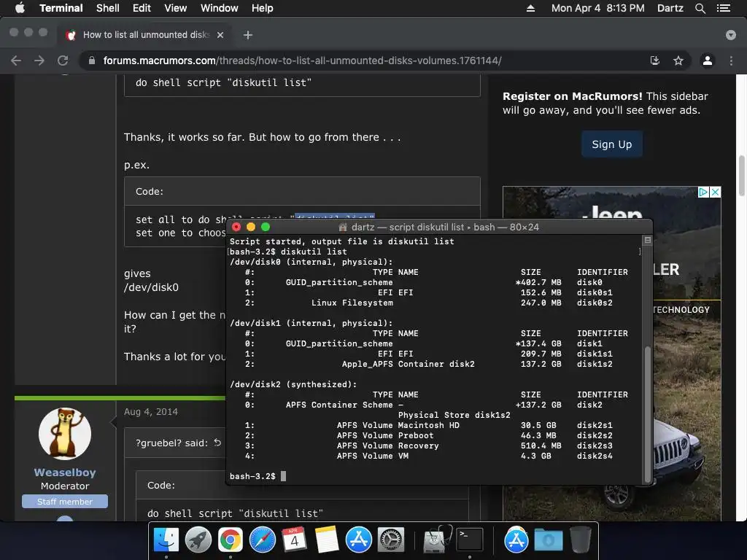
Task: Open the blue App Store icon left of System Preferences
Action: coord(359,540)
